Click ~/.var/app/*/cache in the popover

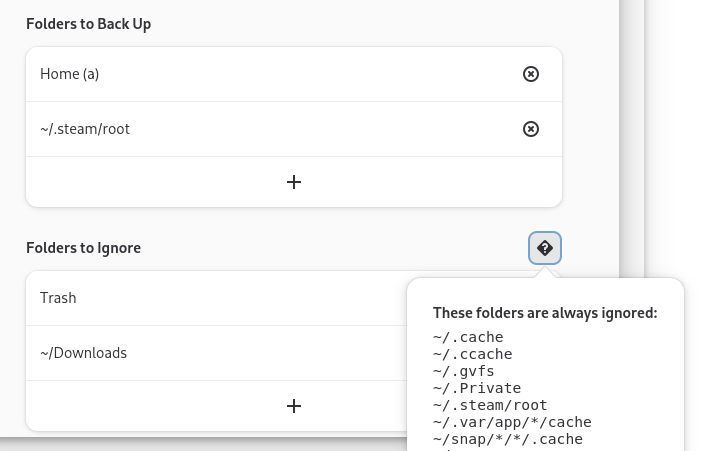click(x=512, y=422)
